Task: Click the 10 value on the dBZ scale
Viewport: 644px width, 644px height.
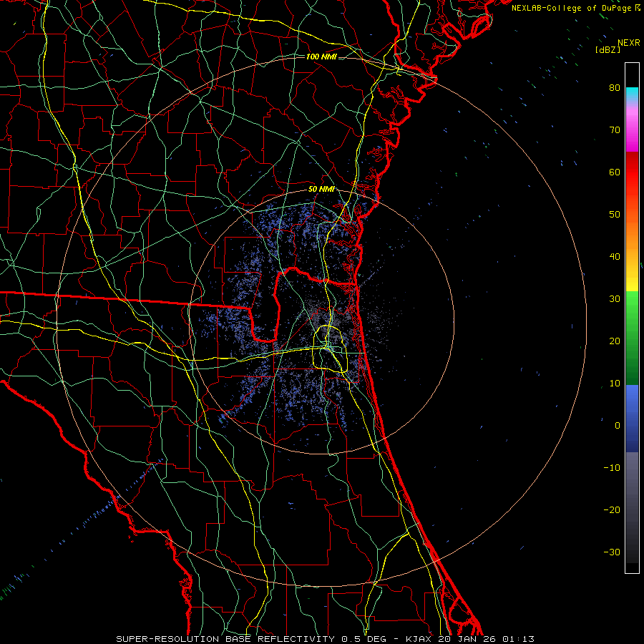Action: tap(615, 384)
